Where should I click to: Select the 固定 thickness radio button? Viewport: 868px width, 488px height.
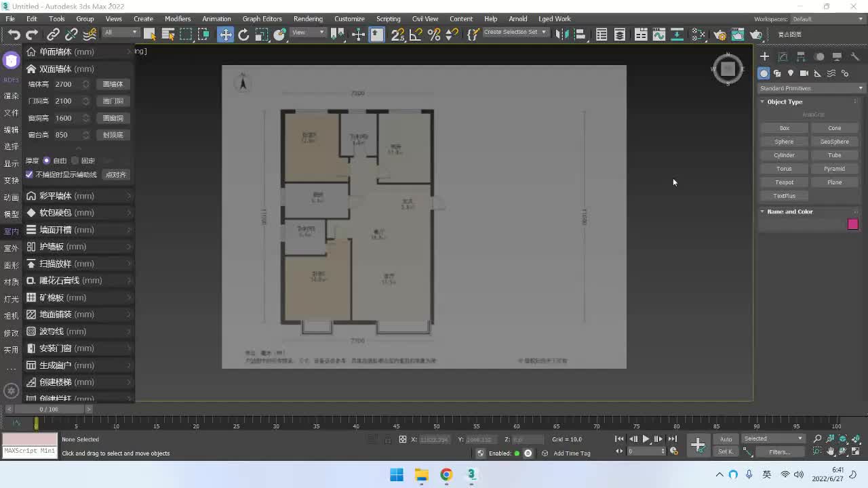pos(75,161)
